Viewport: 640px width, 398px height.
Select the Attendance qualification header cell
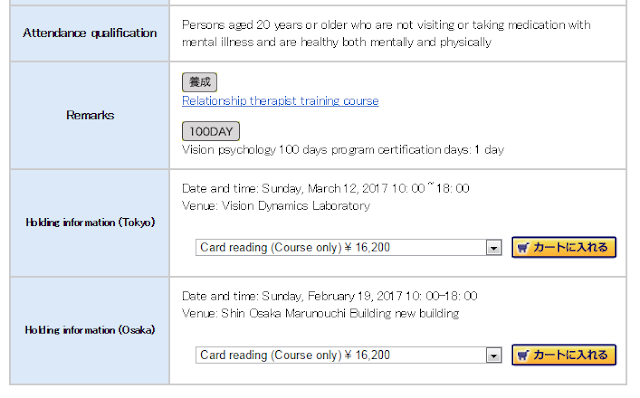point(90,33)
